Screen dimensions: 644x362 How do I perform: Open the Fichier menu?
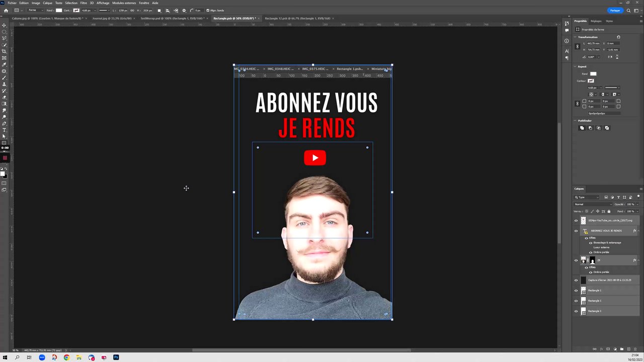tap(12, 3)
